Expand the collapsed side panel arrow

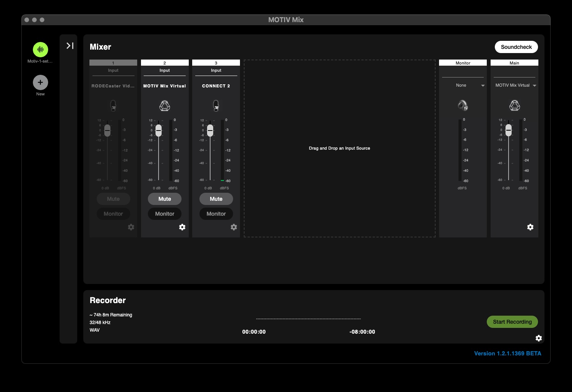click(x=70, y=46)
